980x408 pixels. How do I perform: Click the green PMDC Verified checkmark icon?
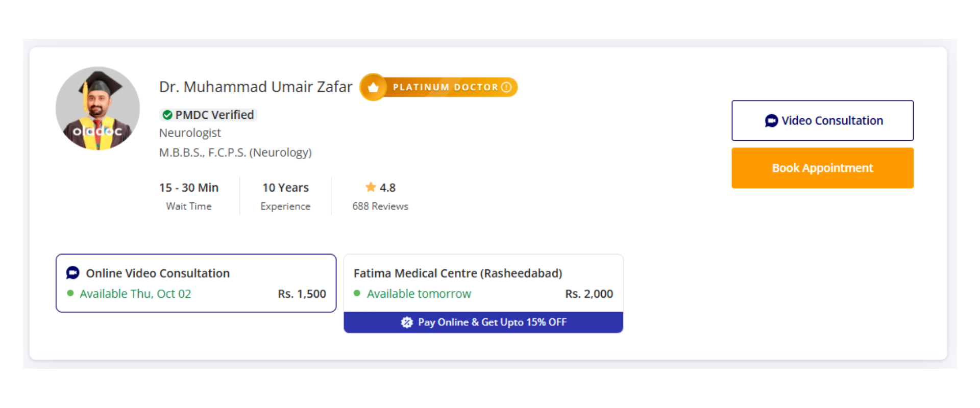coord(167,115)
